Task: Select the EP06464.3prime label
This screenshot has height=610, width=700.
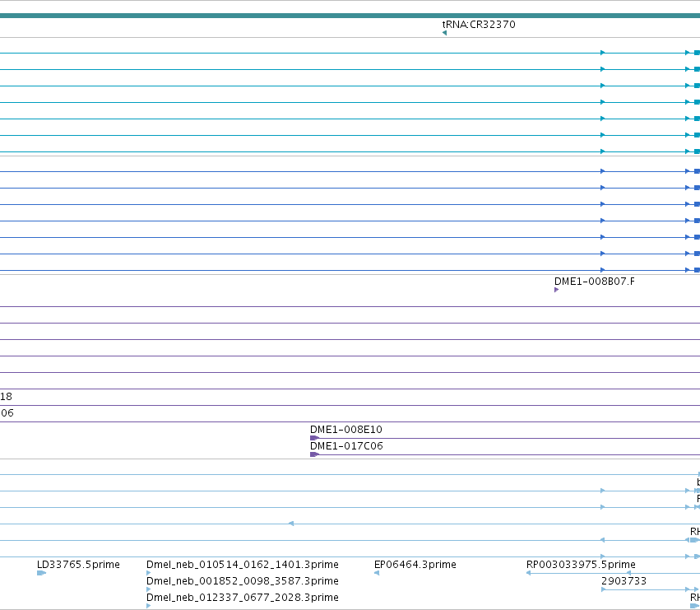Action: 415,565
